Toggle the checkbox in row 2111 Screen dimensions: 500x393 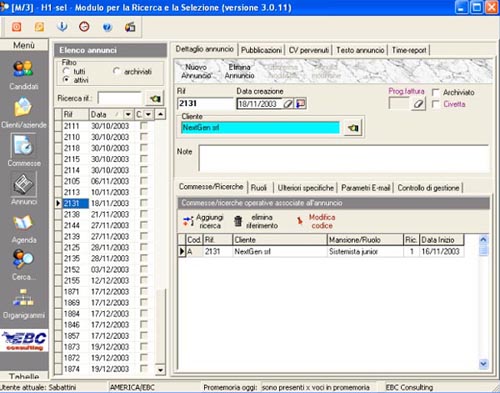pyautogui.click(x=144, y=126)
